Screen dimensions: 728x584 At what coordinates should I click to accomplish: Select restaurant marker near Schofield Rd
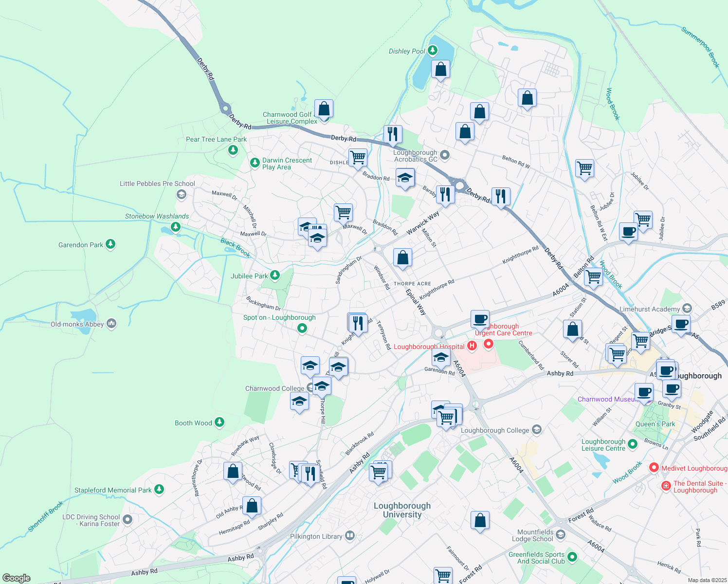click(310, 474)
